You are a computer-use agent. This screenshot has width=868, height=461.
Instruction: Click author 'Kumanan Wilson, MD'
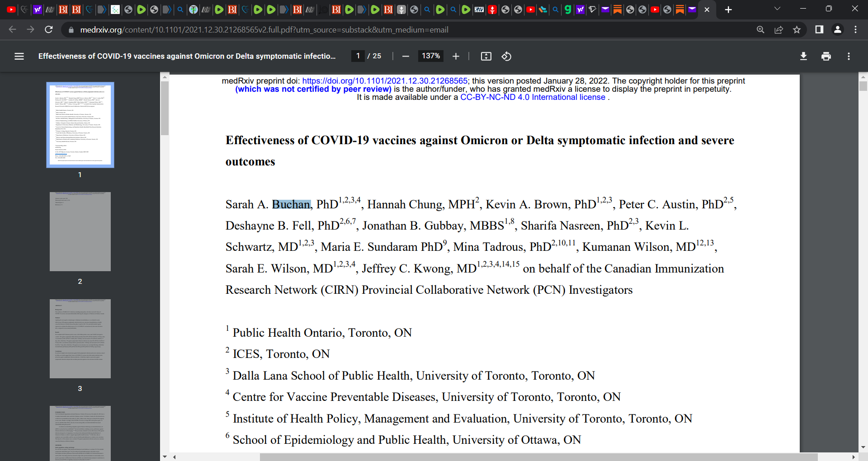point(639,247)
